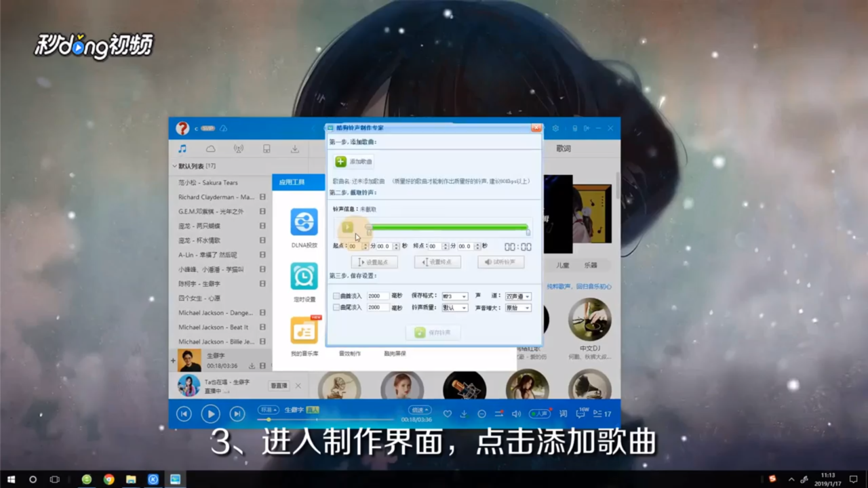Open Chrome from the taskbar

[108, 479]
